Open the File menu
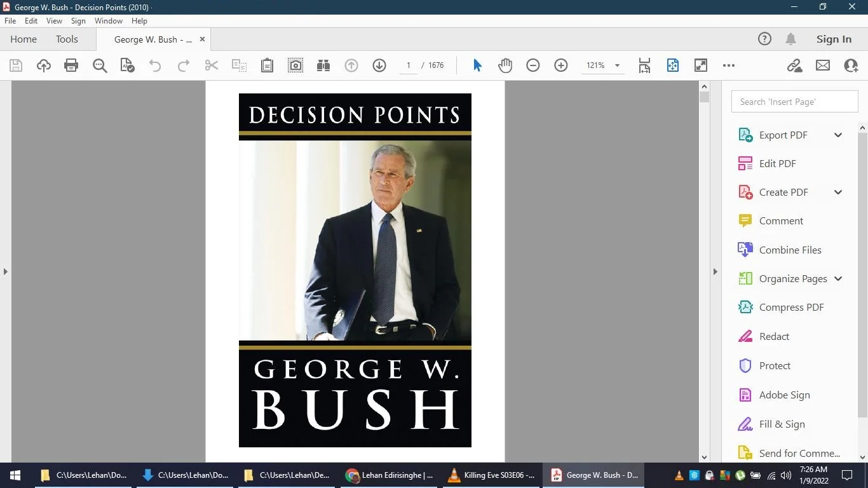The height and width of the screenshot is (488, 868). click(10, 21)
